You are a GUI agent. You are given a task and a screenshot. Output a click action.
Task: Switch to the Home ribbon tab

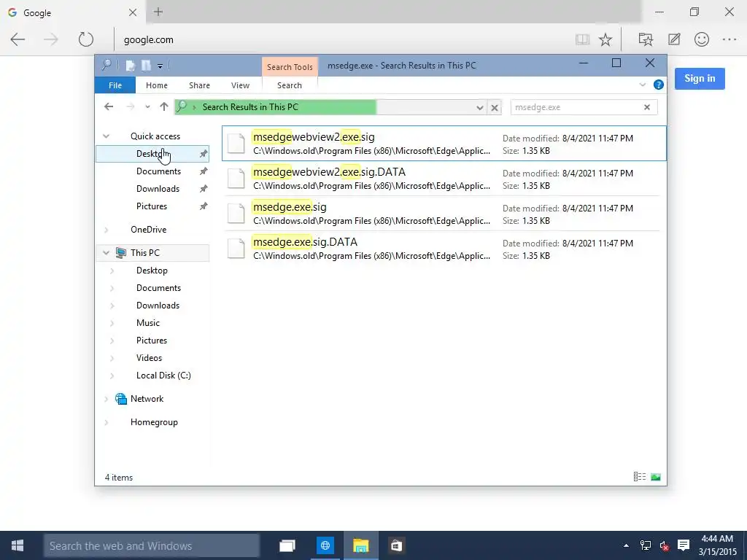[157, 85]
